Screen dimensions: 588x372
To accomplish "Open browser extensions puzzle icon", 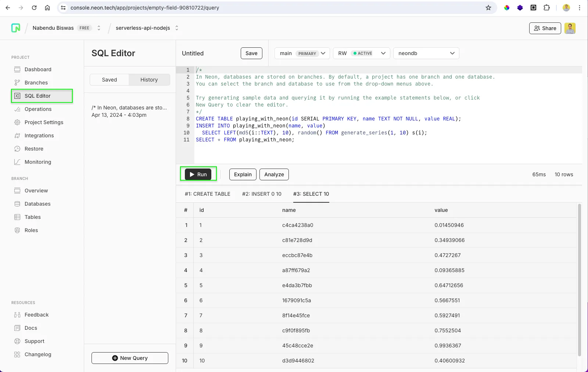I will (x=547, y=8).
